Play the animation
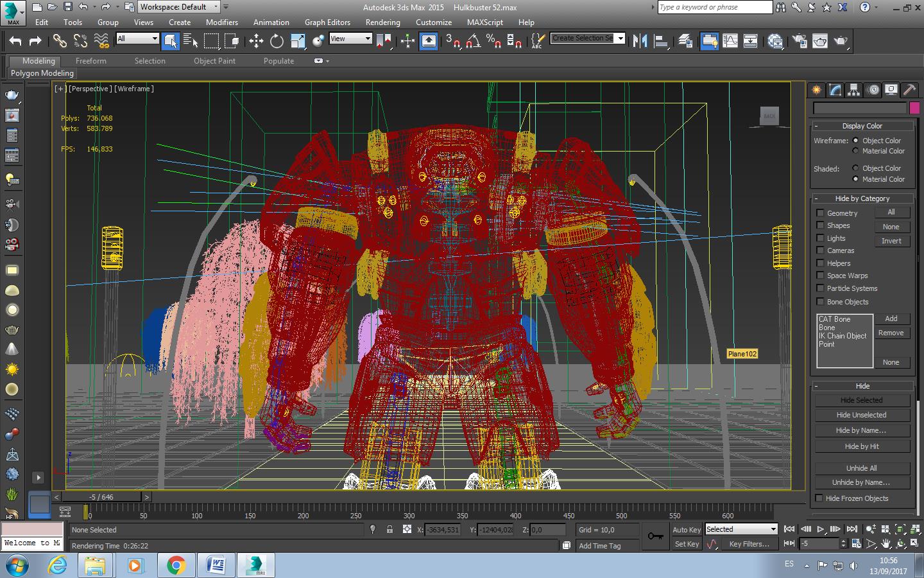Screen dimensions: 924x578 (820, 529)
